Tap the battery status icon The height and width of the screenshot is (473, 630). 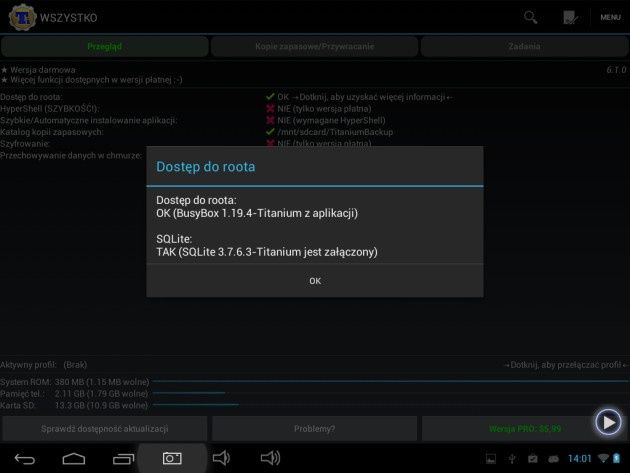point(617,458)
